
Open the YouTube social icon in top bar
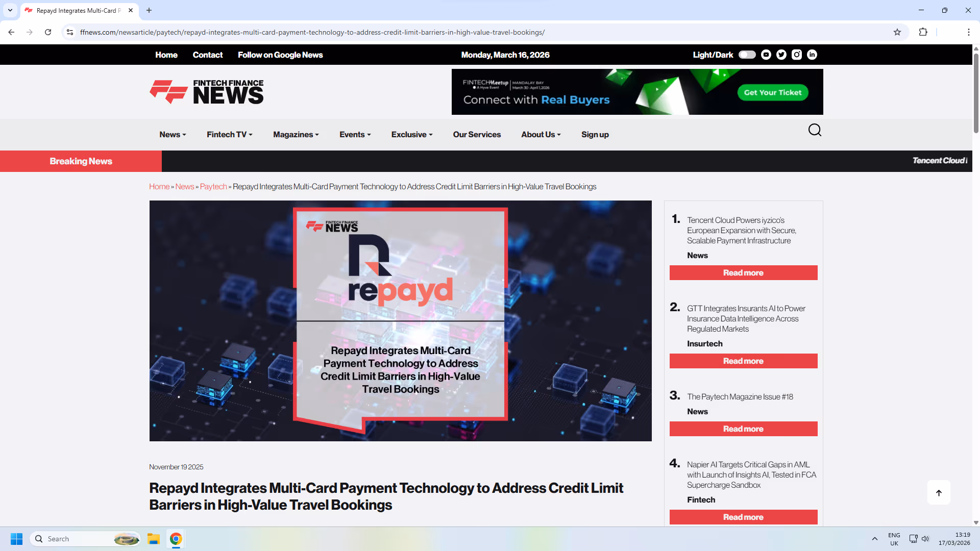click(766, 55)
